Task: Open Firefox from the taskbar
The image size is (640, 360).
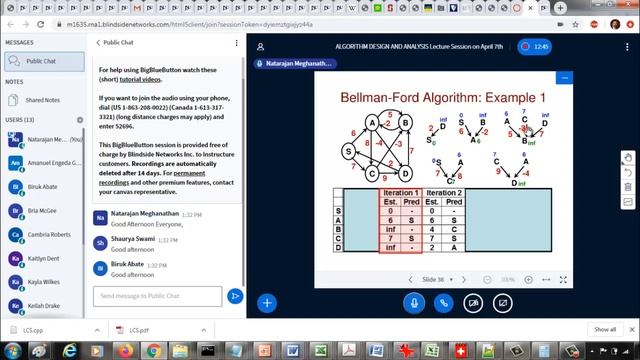Action: [125, 351]
